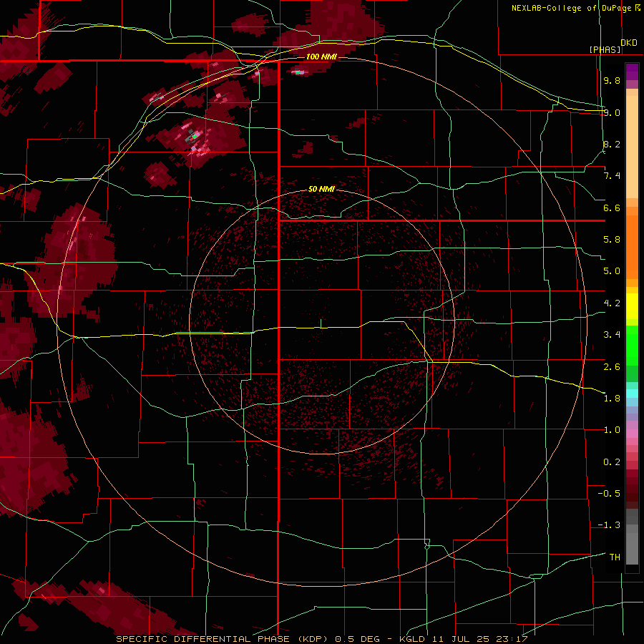The image size is (644, 644).
Task: Click the 6.6 value on color scale
Action: click(x=612, y=208)
